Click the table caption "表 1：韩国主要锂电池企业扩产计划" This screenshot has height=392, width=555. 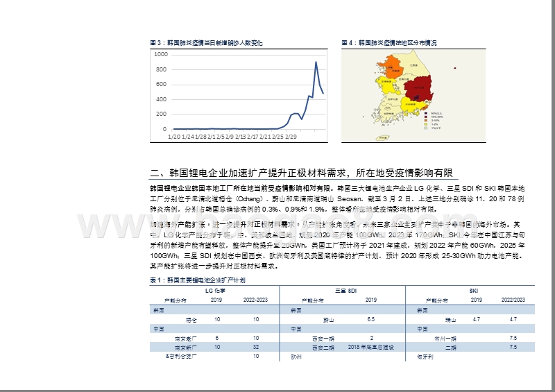pos(198,280)
